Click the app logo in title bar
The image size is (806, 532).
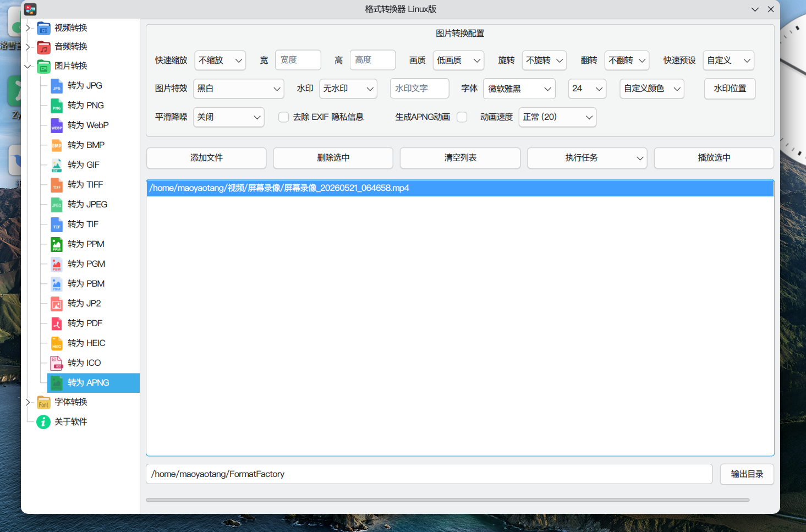point(30,9)
